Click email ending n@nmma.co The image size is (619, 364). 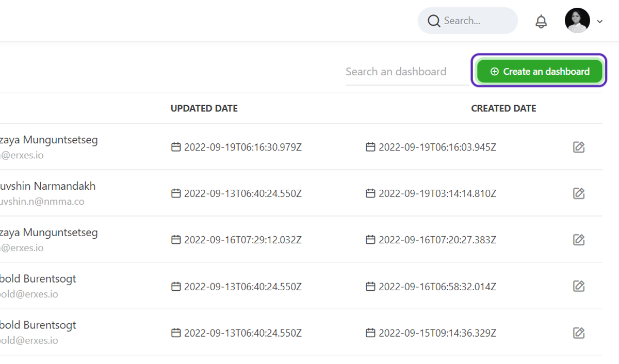coord(42,202)
